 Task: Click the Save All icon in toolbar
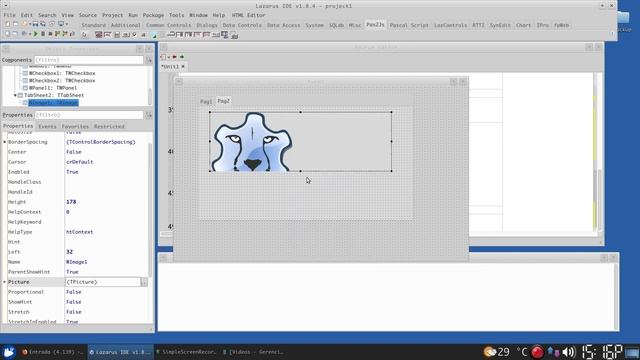(43, 24)
